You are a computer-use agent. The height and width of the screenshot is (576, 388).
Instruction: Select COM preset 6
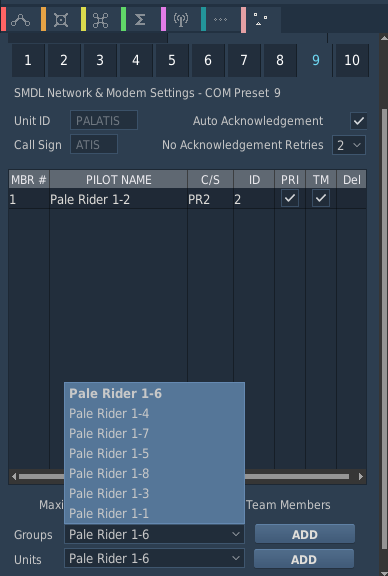coord(208,60)
